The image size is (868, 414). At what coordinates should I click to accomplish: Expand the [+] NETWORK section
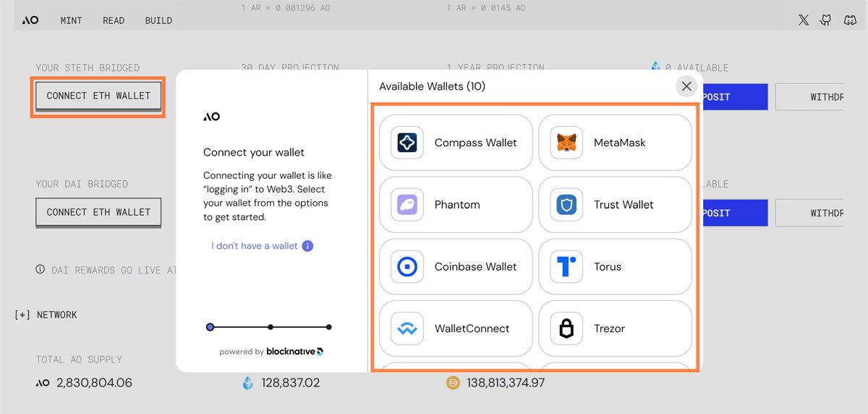point(46,315)
